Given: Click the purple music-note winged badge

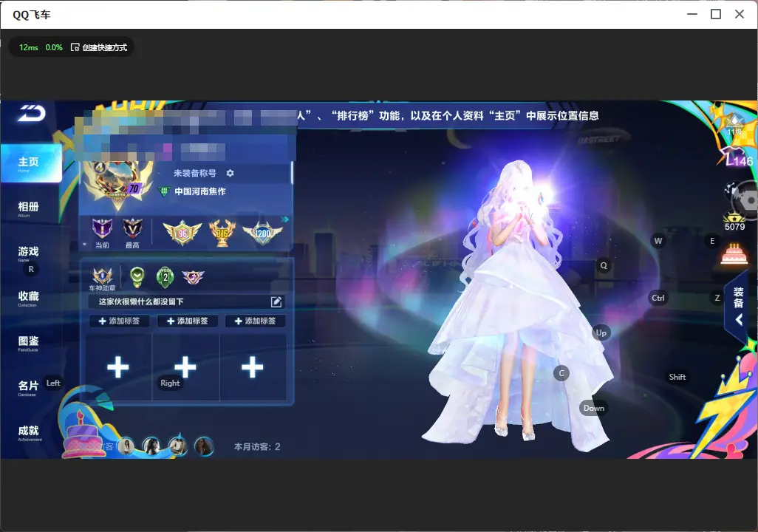Looking at the screenshot, I should 193,277.
